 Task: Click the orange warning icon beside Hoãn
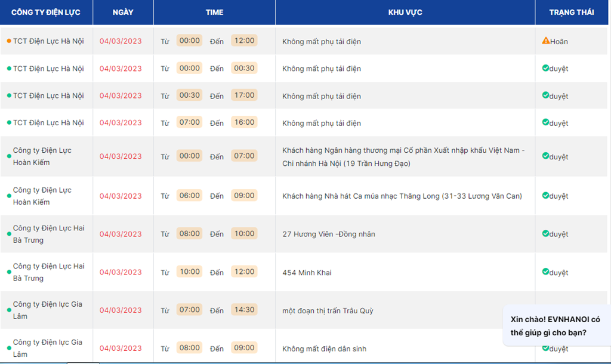(x=545, y=41)
